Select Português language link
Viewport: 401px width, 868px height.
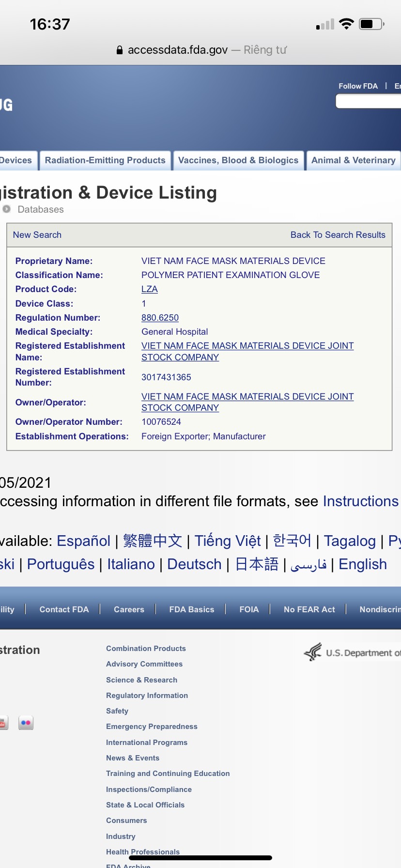tap(61, 564)
